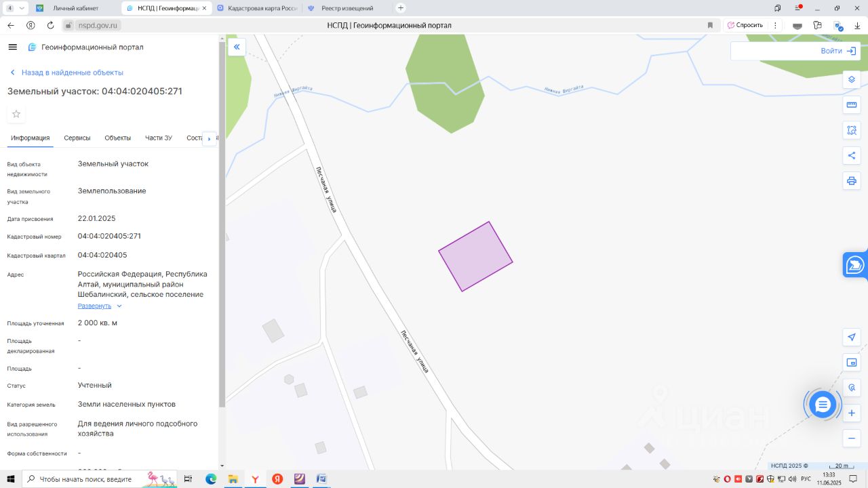Open File Explorer from taskbar

(x=233, y=479)
